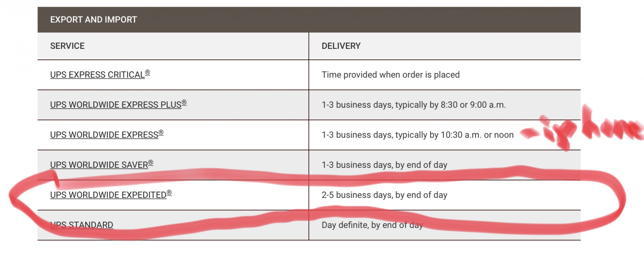
Task: Click 'Day definite, by end of day' text
Action: 372,225
